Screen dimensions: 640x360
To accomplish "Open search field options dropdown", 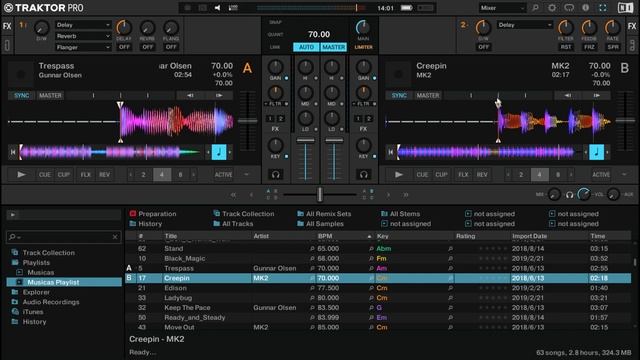I will (14, 237).
